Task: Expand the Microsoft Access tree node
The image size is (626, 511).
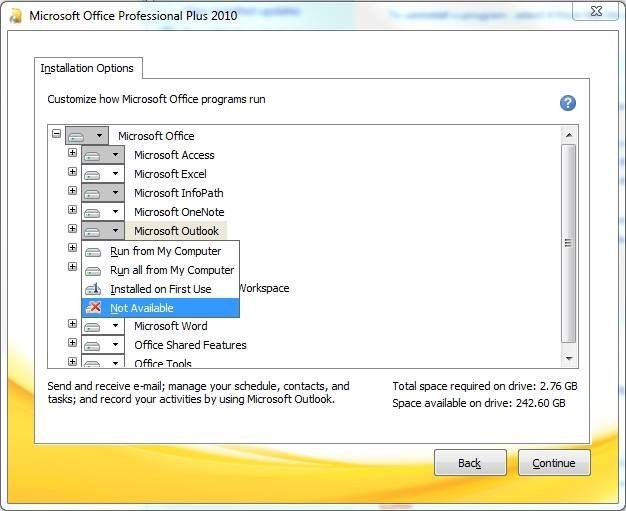Action: 72,153
